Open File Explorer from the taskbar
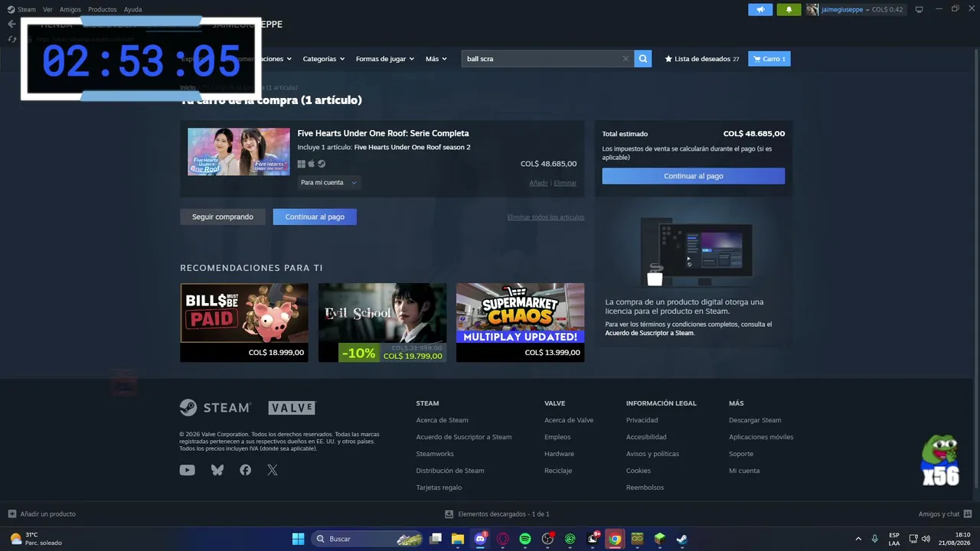This screenshot has height=551, width=980. (458, 539)
